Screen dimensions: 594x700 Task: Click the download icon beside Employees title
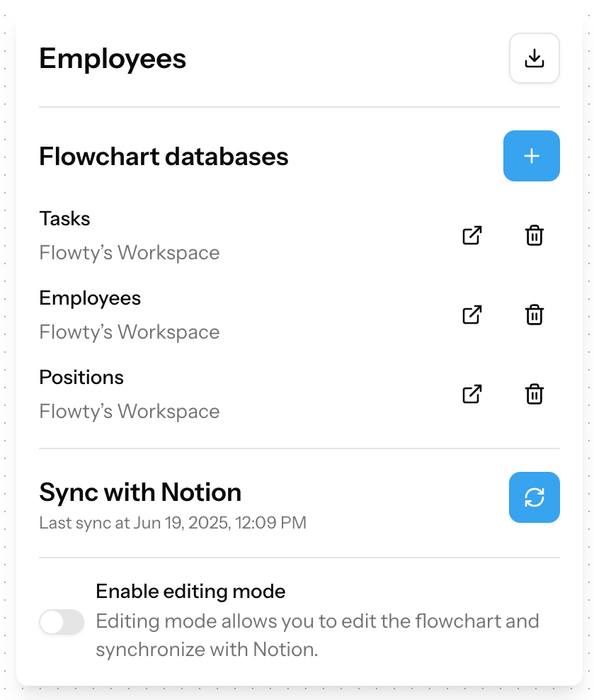click(x=535, y=58)
